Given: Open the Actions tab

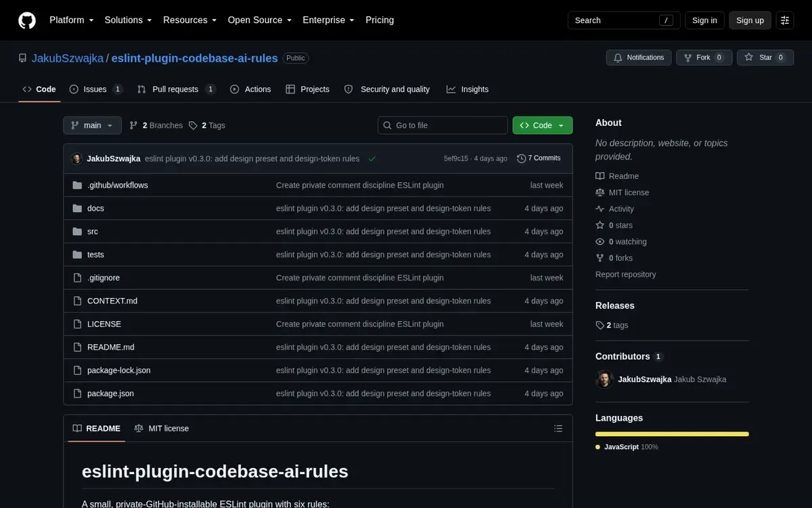Looking at the screenshot, I should pos(250,89).
